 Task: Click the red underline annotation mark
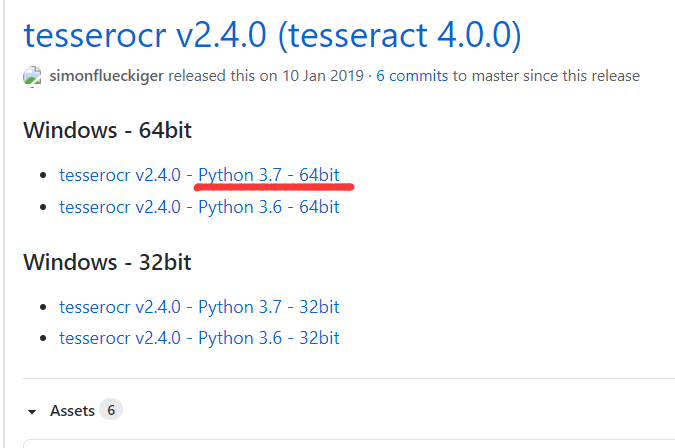[274, 187]
